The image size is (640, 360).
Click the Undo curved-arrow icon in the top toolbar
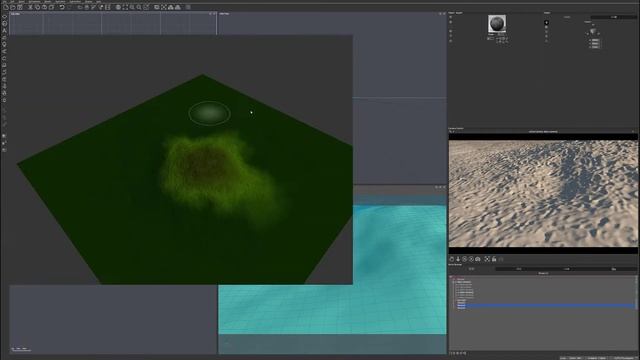[x=62, y=7]
